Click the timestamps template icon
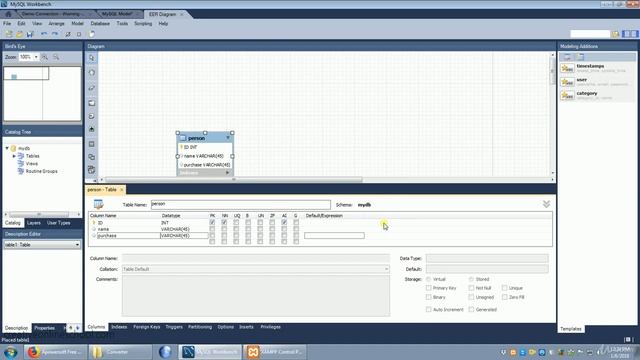The image size is (640, 360). [567, 68]
